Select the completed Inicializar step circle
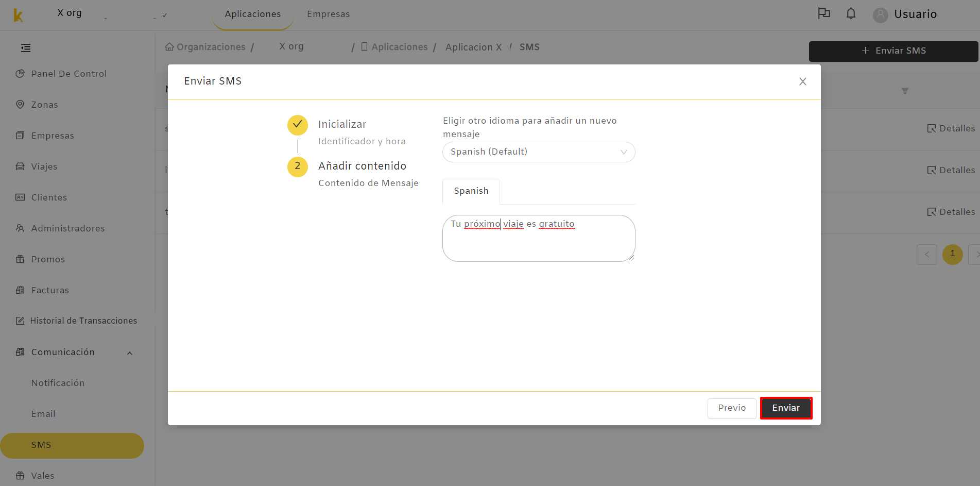The height and width of the screenshot is (486, 980). 298,125
